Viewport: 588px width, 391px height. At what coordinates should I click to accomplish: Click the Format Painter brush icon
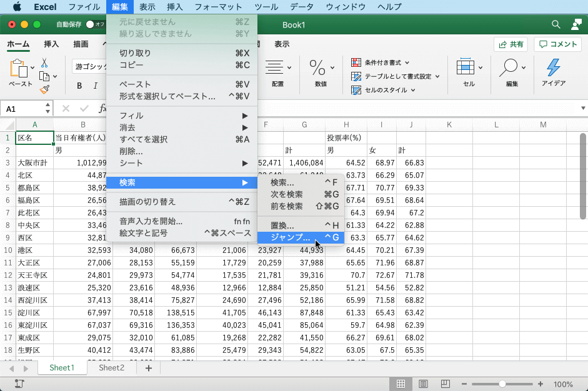click(44, 89)
